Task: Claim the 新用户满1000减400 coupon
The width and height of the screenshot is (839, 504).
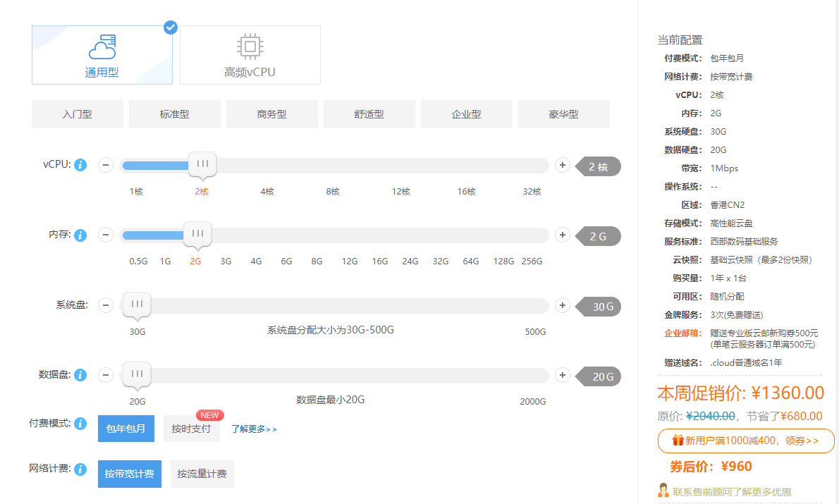Action: pos(746,441)
